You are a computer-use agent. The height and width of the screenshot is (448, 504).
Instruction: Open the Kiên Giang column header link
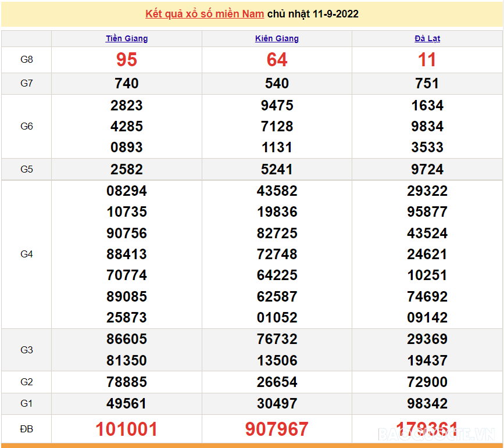pyautogui.click(x=277, y=39)
